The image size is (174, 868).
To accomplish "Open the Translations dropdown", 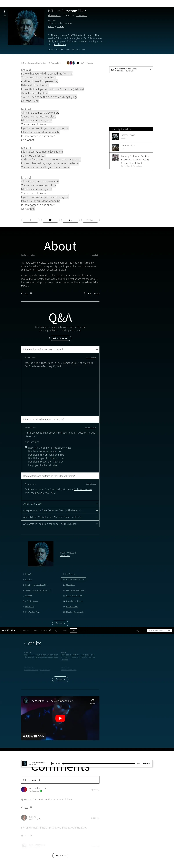I will (x=56, y=63).
